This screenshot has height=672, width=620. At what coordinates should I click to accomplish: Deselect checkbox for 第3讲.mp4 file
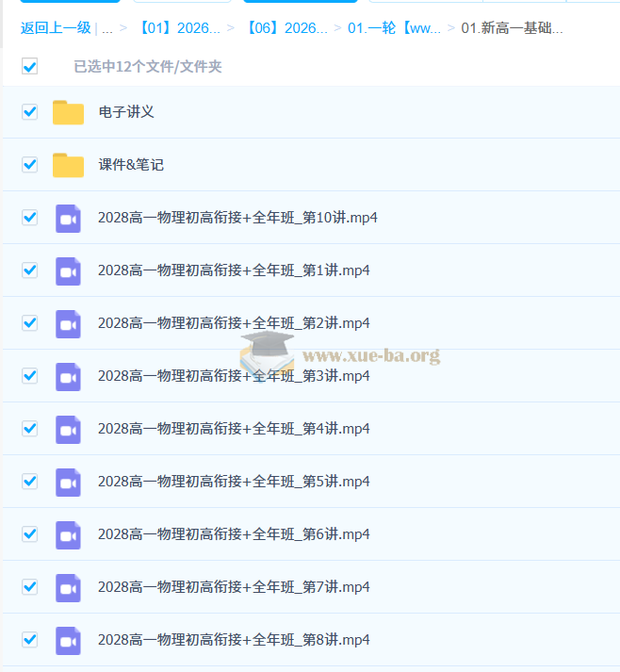pyautogui.click(x=29, y=376)
